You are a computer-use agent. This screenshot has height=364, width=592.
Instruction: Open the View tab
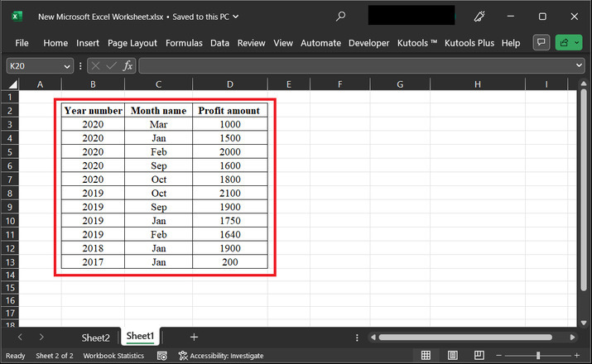tap(283, 43)
